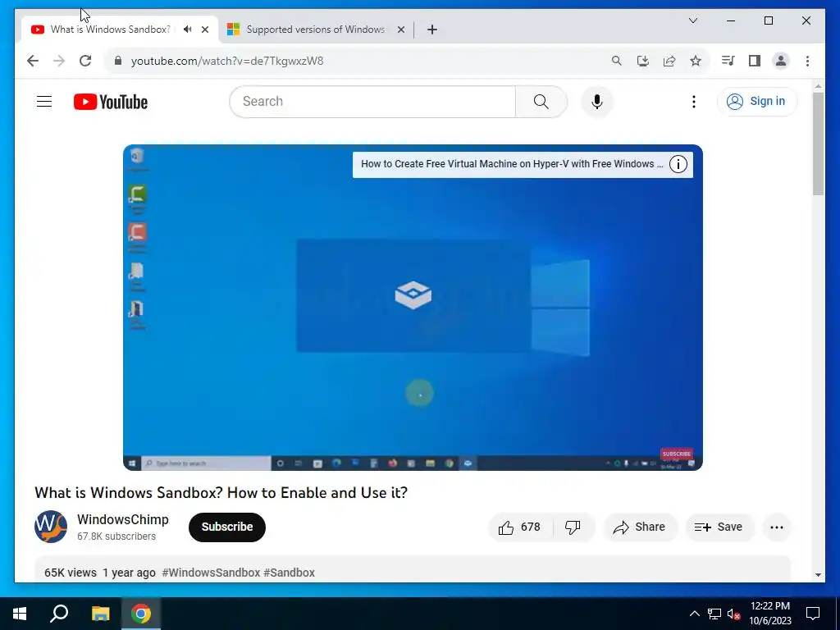Show hidden system tray icons
This screenshot has height=630, width=840.
(694, 614)
